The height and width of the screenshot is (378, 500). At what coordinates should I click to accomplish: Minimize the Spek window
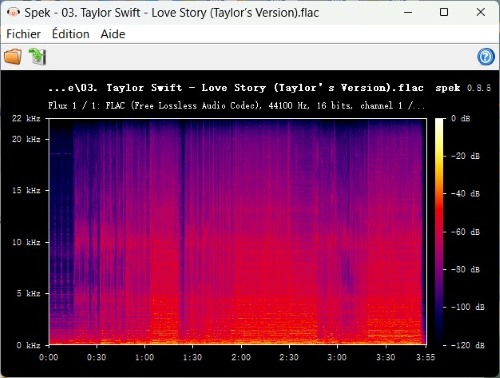[408, 12]
